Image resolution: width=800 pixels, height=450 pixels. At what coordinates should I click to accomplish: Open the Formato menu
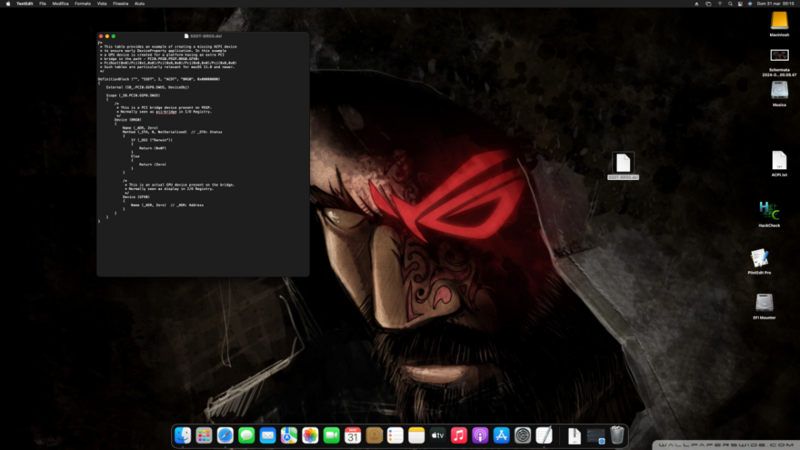tap(82, 4)
